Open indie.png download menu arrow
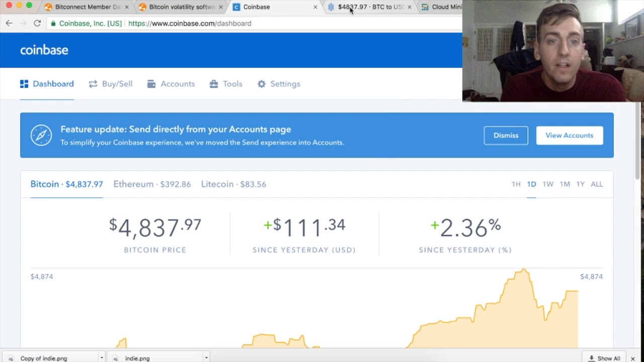Viewport: 644px width, 362px height. [206, 358]
